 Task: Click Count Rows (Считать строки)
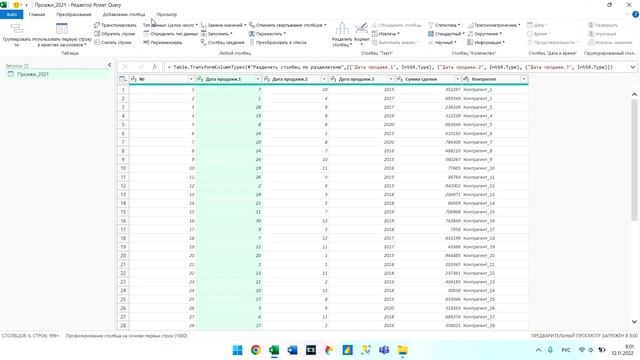pos(113,42)
